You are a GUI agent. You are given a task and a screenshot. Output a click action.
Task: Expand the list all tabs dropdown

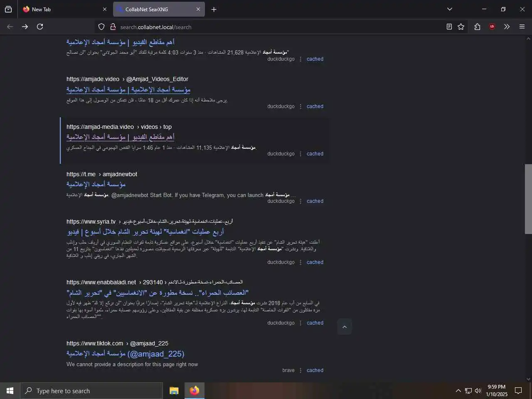449,9
